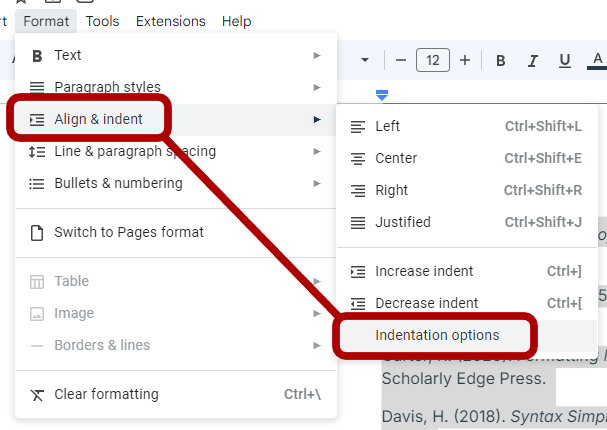Click the Paragraph styles lines icon
607x430 pixels.
(x=37, y=87)
